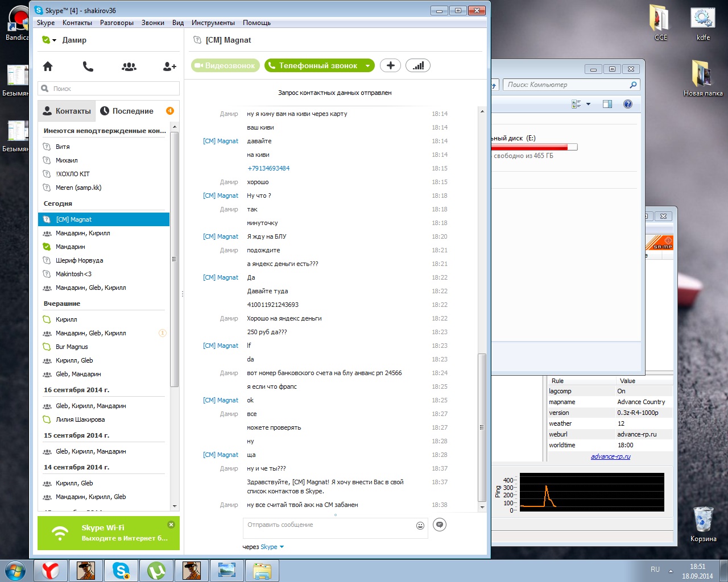Screen dimensions: 728x582
Task: Close the Skype Wi-Fi banner
Action: pyautogui.click(x=171, y=525)
